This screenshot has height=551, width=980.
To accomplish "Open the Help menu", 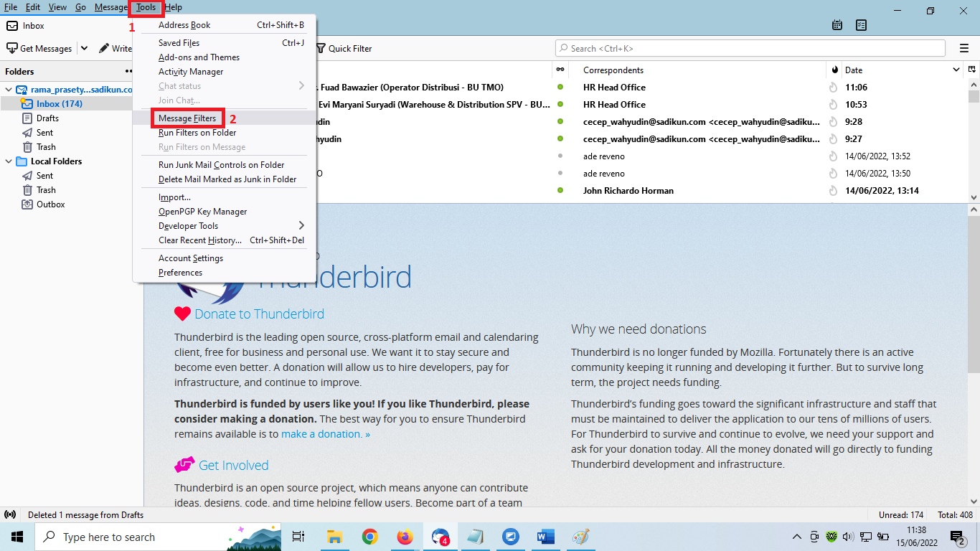I will 174,7.
